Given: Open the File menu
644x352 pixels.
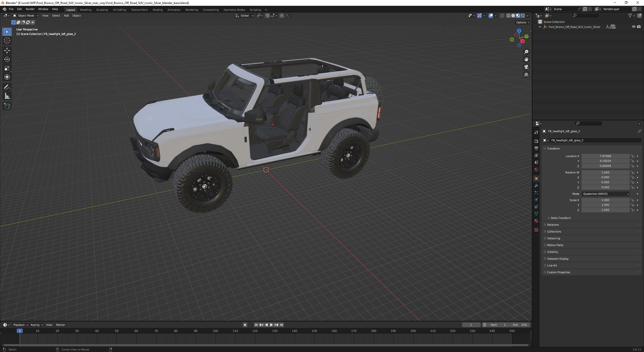Looking at the screenshot, I should click(11, 9).
